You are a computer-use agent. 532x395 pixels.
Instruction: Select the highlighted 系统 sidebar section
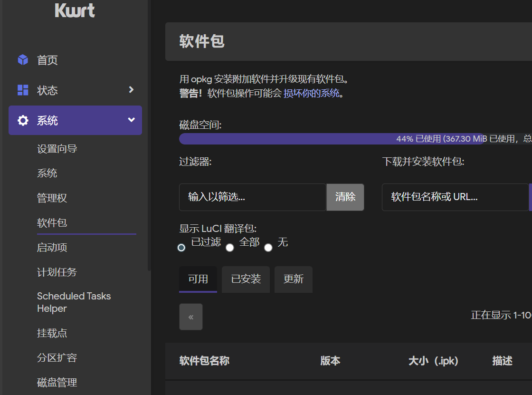click(x=76, y=120)
